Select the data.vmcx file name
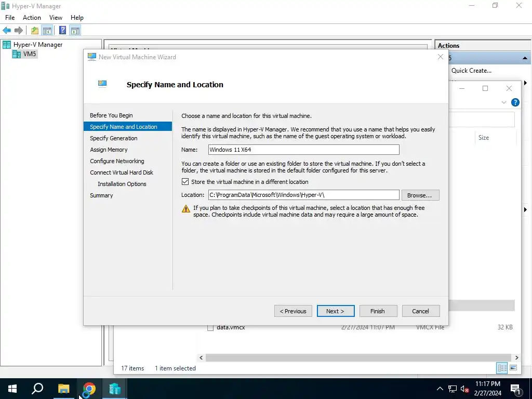 [x=231, y=327]
